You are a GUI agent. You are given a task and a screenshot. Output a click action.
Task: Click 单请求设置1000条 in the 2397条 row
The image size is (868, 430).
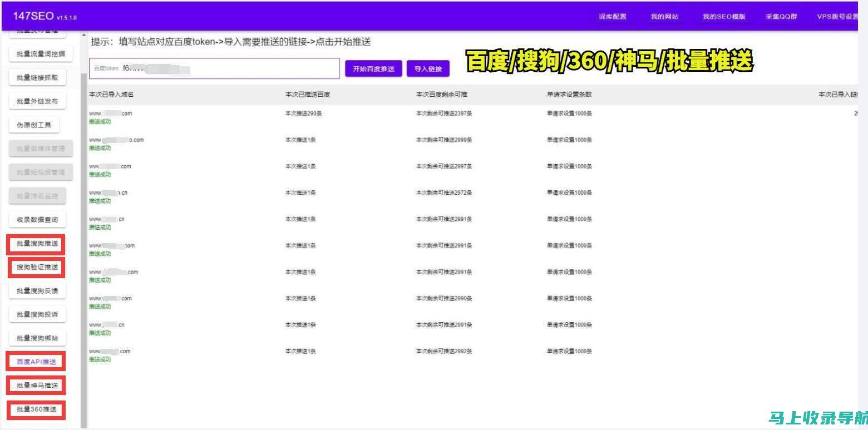[x=569, y=113]
